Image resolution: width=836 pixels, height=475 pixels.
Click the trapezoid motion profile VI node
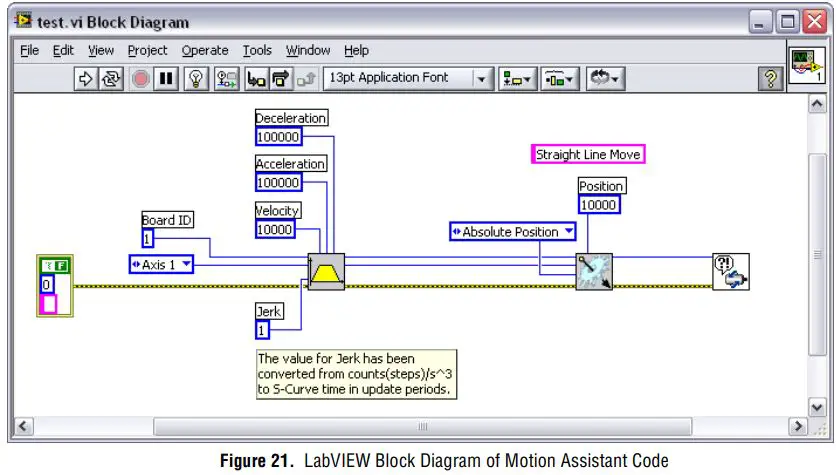[x=326, y=271]
